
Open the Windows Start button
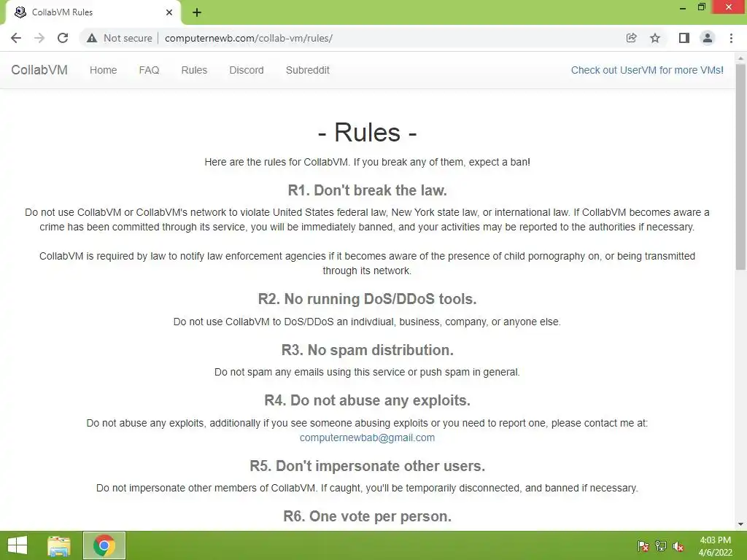tap(18, 545)
